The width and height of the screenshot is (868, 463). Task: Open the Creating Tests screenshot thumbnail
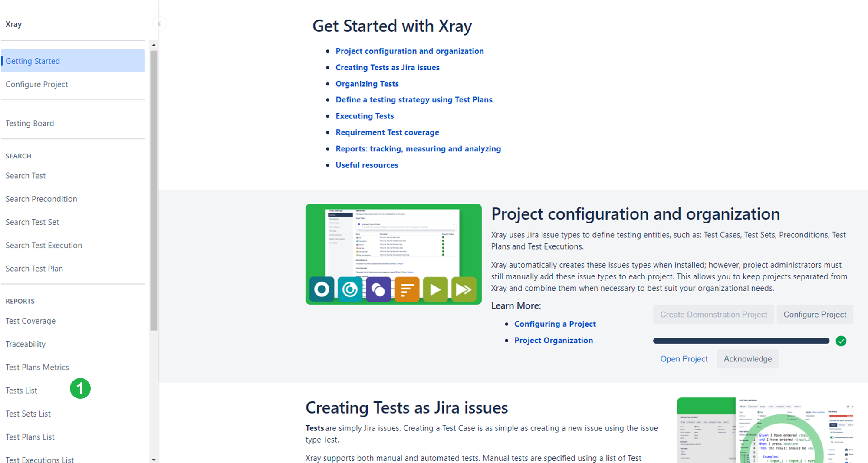pos(765,430)
